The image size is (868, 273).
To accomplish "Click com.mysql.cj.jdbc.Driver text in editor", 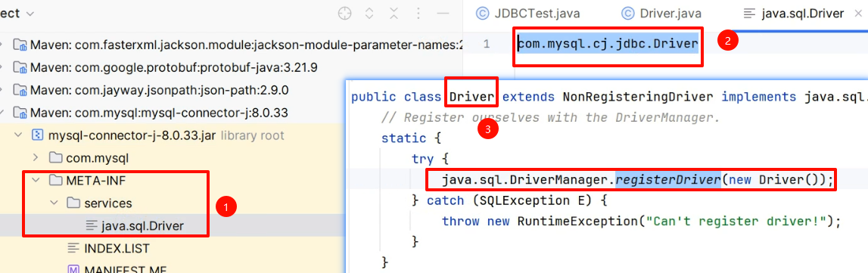I will click(607, 44).
